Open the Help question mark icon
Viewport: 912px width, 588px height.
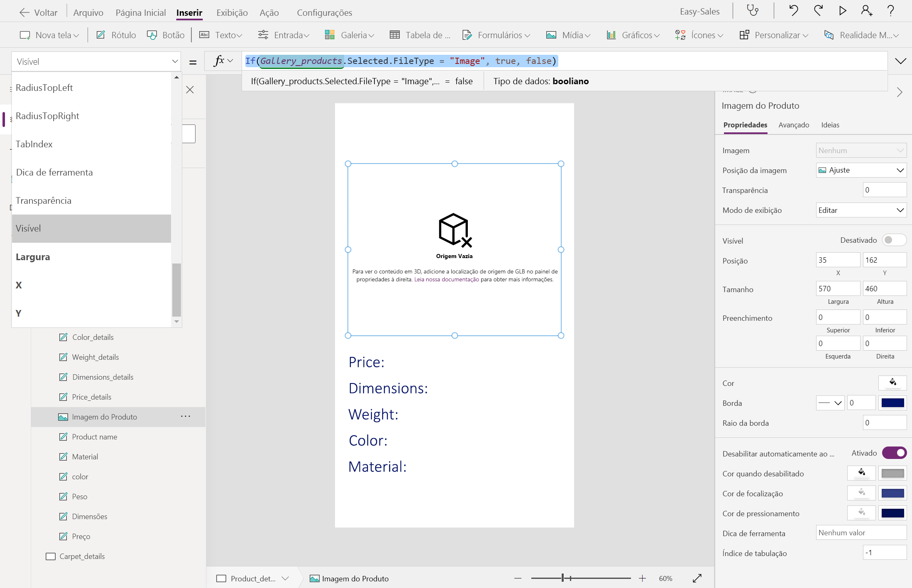point(890,10)
